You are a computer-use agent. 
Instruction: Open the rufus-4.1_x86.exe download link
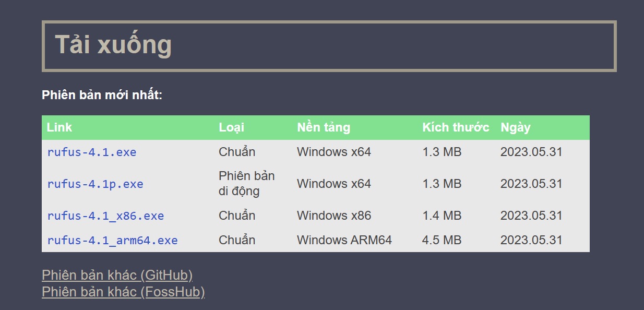(x=105, y=216)
